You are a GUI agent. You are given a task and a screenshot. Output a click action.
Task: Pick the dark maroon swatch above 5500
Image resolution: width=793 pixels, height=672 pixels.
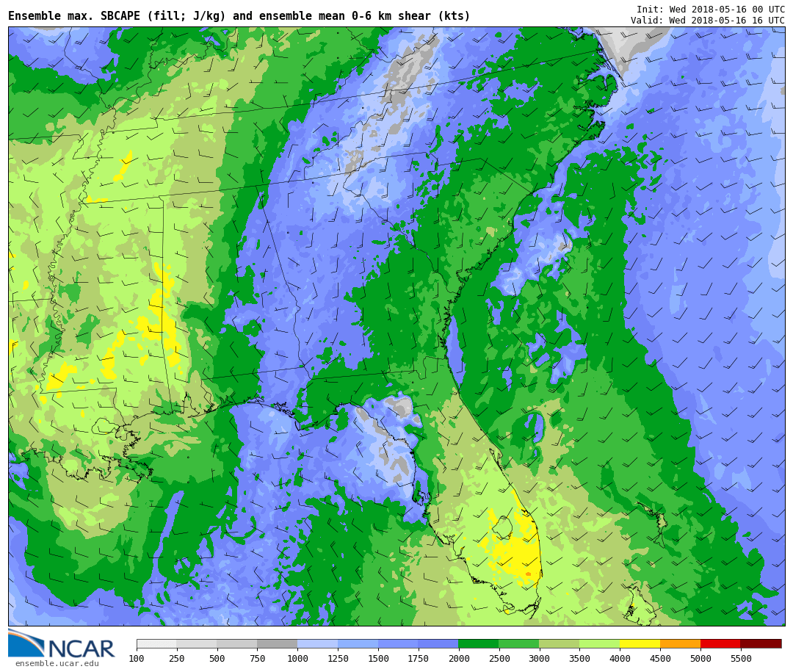point(761,643)
